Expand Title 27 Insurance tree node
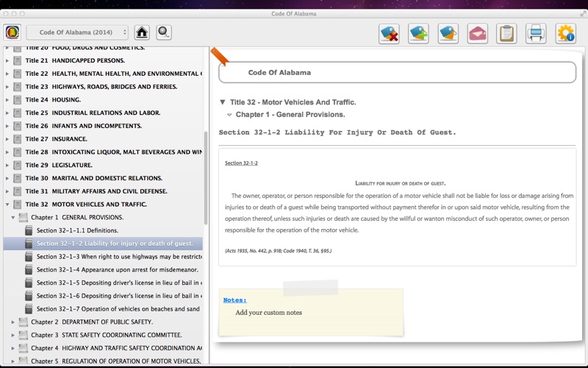Viewport: 588px width, 368px height. [7, 139]
